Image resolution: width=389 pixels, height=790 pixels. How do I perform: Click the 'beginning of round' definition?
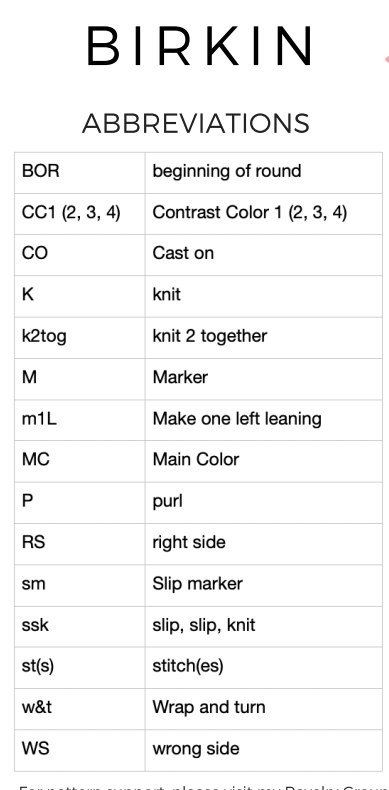click(227, 171)
